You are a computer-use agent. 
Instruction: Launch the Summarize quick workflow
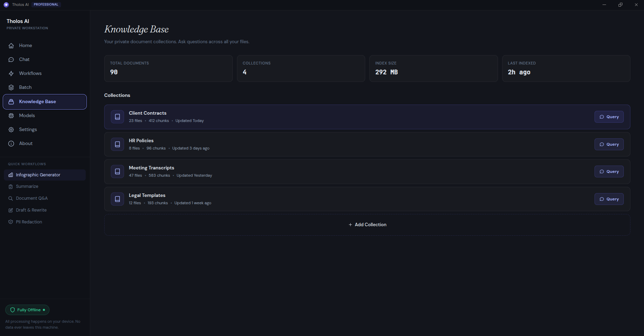(45, 186)
